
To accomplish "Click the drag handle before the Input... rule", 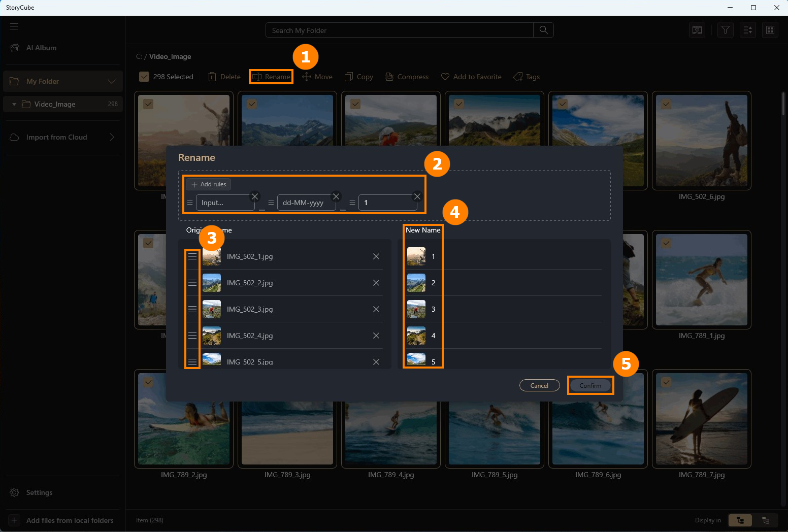I will [190, 203].
